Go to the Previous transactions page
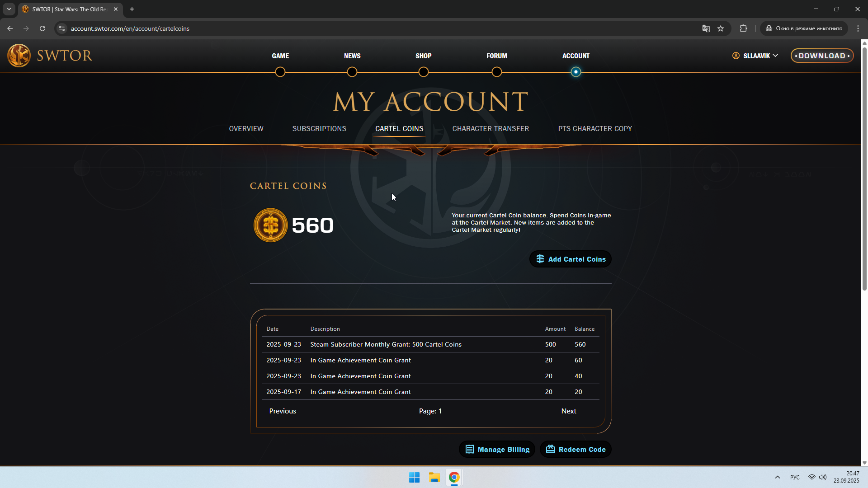This screenshot has height=488, width=868. (283, 411)
